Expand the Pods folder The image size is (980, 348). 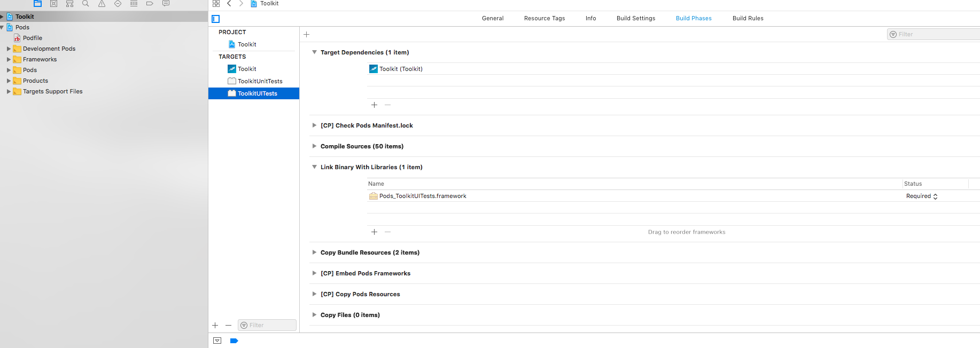point(9,70)
